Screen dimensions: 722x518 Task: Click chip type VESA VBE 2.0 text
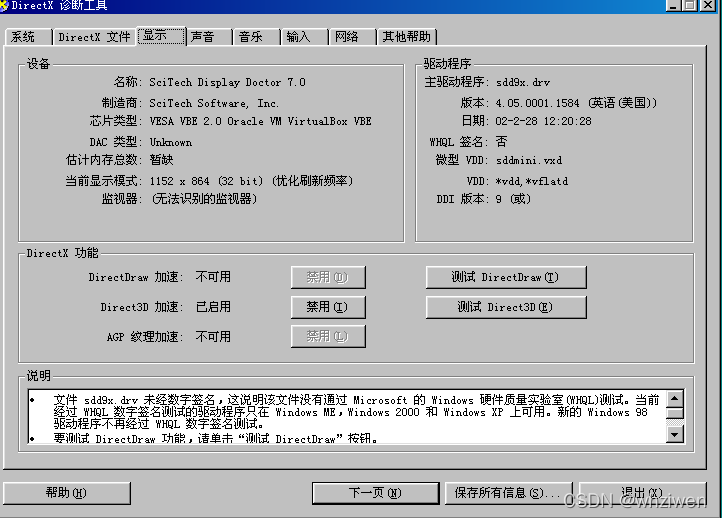click(261, 121)
